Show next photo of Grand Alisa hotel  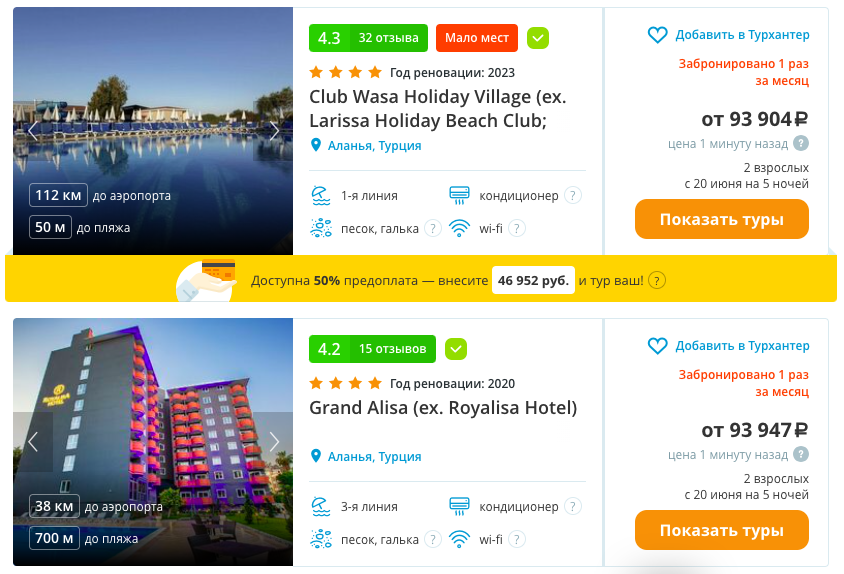pyautogui.click(x=274, y=442)
